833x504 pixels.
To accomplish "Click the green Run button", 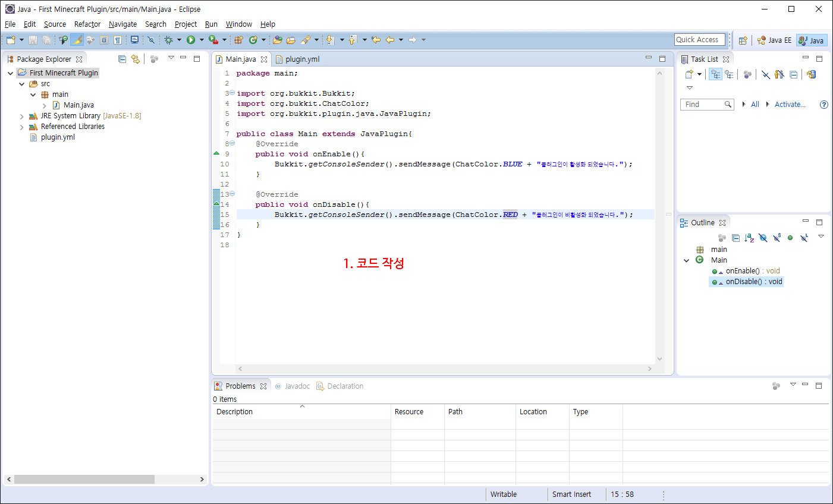I will point(191,40).
